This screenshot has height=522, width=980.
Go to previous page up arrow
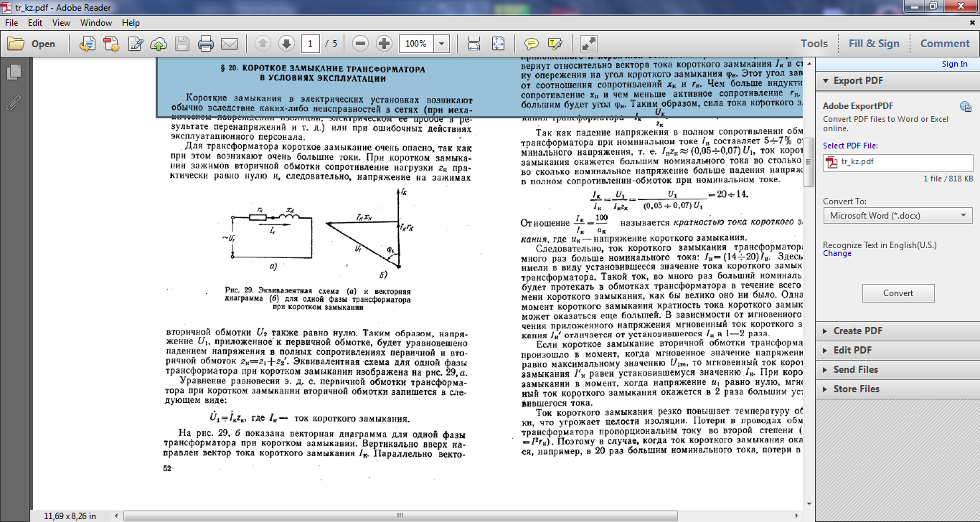pos(263,44)
